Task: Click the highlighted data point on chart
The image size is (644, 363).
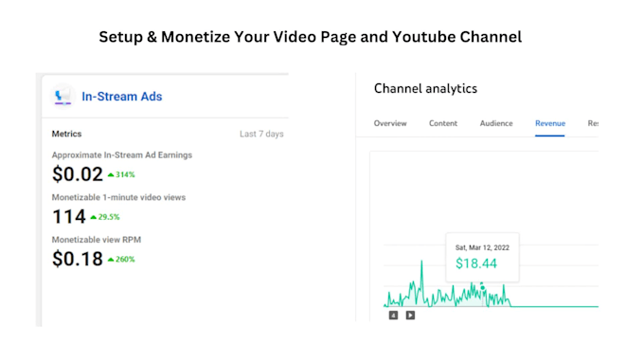Action: 482,287
